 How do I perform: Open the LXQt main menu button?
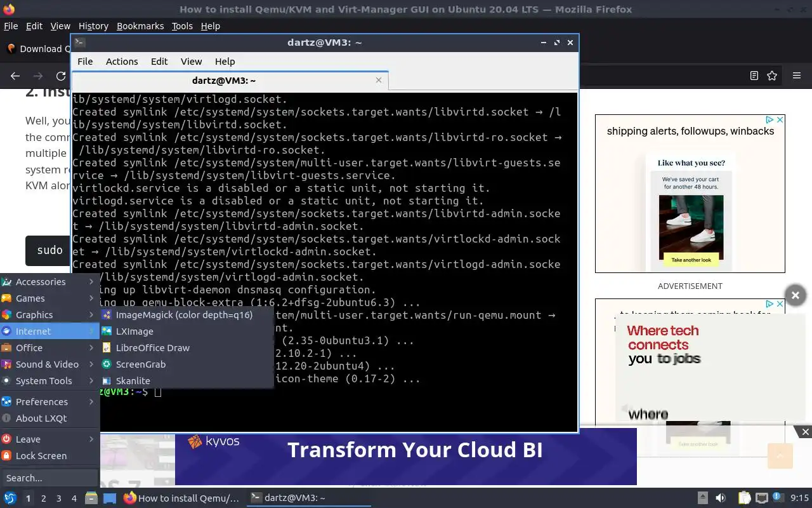click(10, 498)
